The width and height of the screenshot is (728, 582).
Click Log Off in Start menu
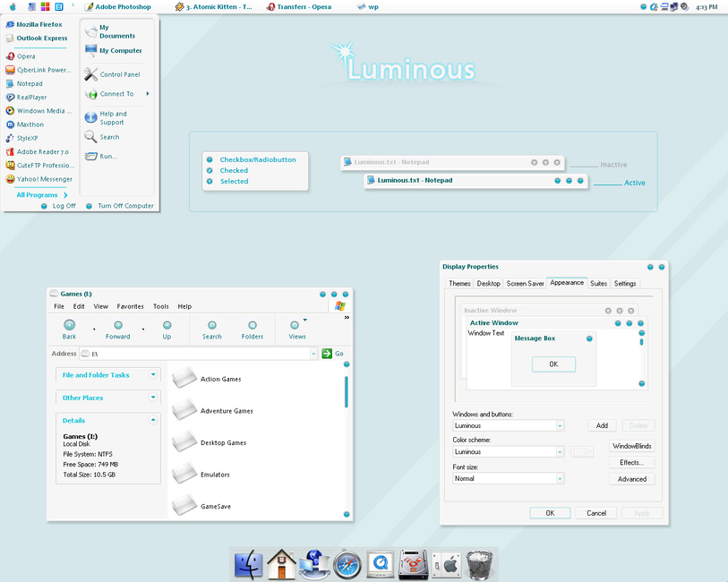59,206
